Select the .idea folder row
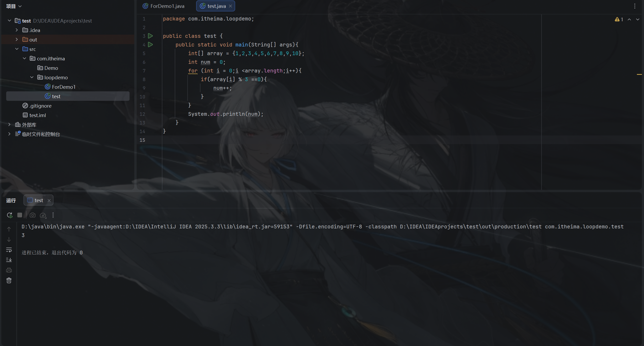 click(68, 30)
